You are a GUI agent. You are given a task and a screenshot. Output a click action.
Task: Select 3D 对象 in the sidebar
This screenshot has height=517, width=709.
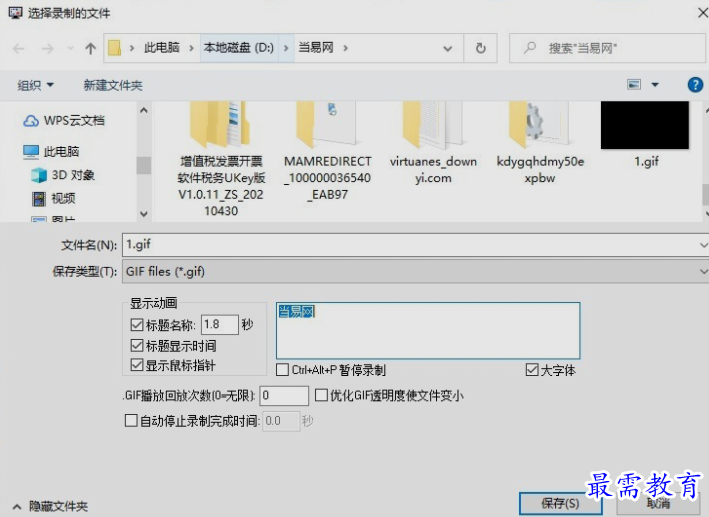point(63,175)
